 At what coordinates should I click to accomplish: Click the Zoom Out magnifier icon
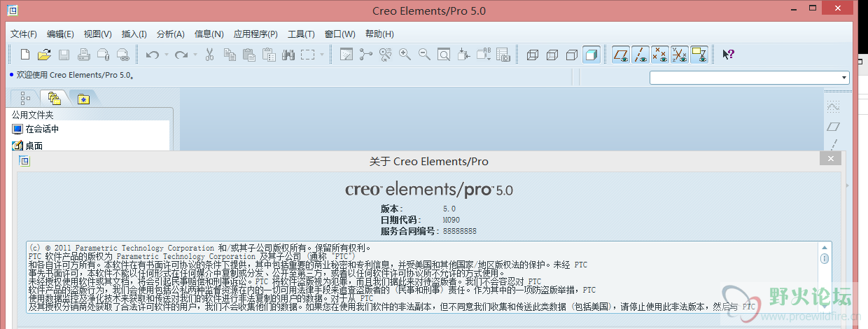click(x=424, y=54)
